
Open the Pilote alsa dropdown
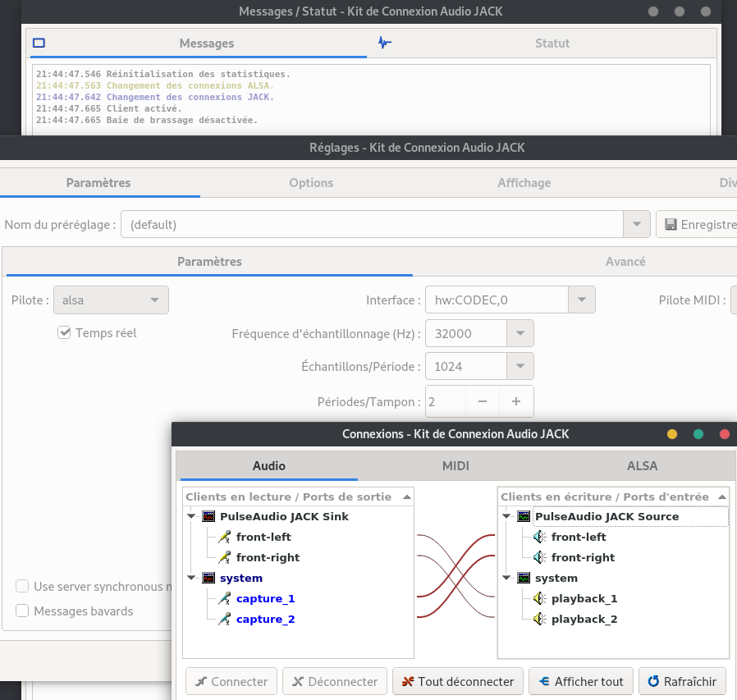tap(111, 300)
